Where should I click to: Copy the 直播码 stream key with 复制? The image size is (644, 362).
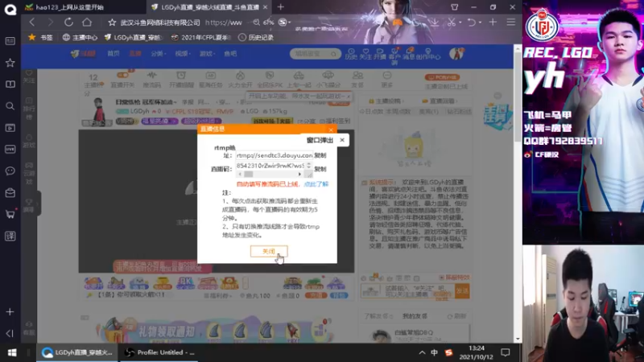pyautogui.click(x=320, y=169)
